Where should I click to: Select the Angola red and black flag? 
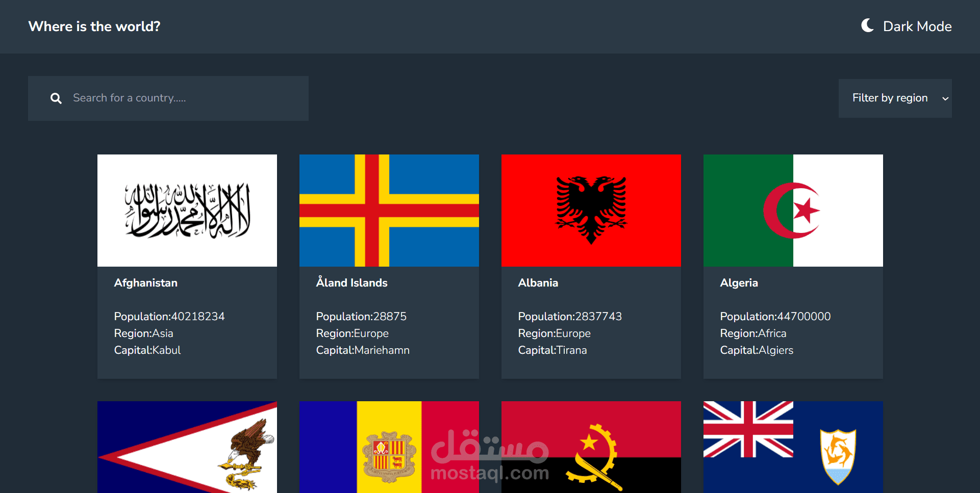591,447
